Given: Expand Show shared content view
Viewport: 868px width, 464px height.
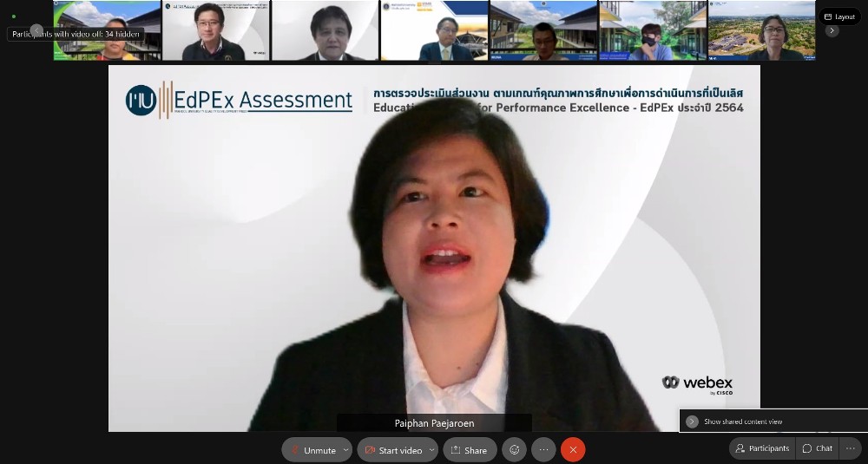Looking at the screenshot, I should tap(692, 422).
